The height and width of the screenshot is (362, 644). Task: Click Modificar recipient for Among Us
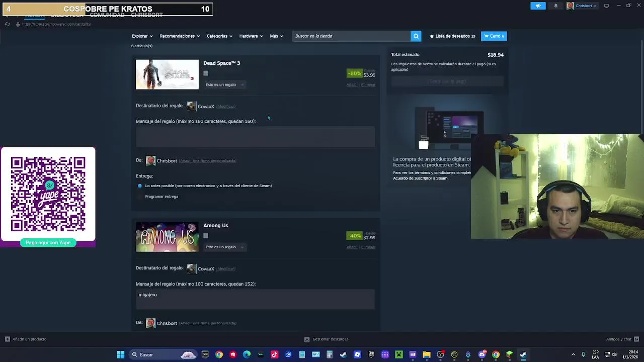coord(225,268)
